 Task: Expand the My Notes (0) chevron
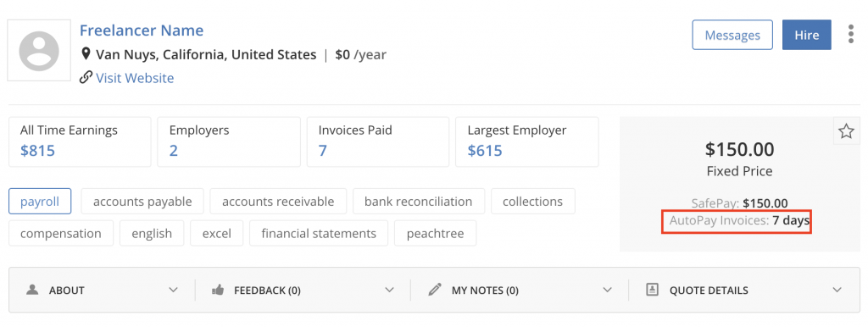point(607,290)
